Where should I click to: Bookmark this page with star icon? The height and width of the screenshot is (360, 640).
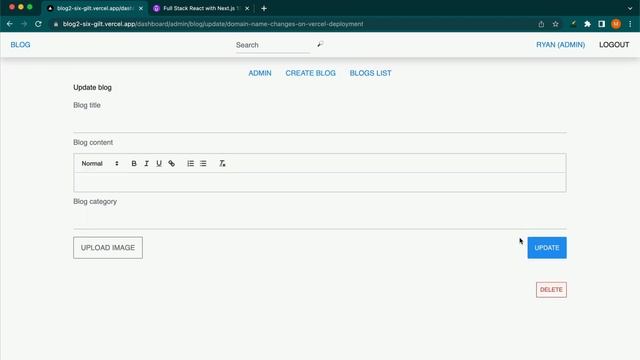(556, 24)
